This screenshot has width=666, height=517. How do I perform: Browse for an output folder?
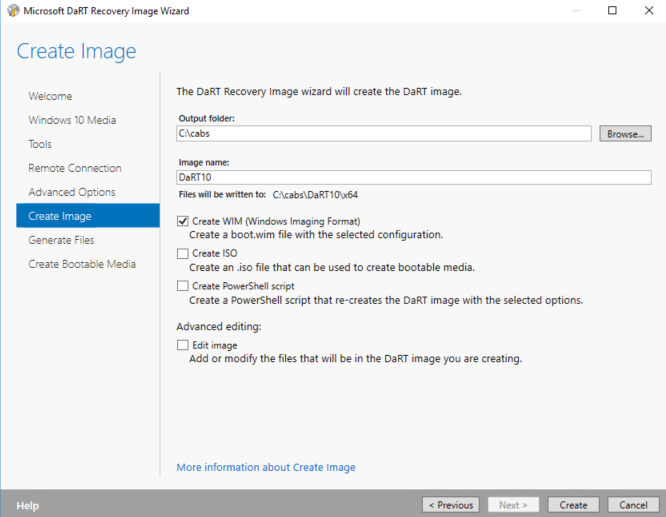625,134
